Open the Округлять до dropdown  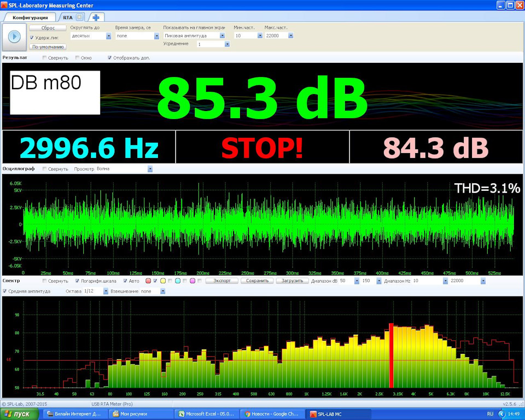tap(108, 36)
